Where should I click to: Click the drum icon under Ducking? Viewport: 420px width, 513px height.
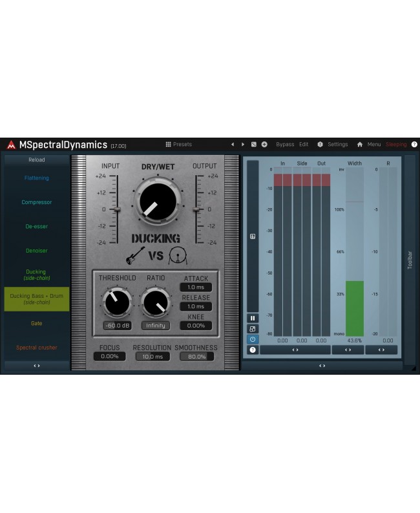pyautogui.click(x=178, y=255)
